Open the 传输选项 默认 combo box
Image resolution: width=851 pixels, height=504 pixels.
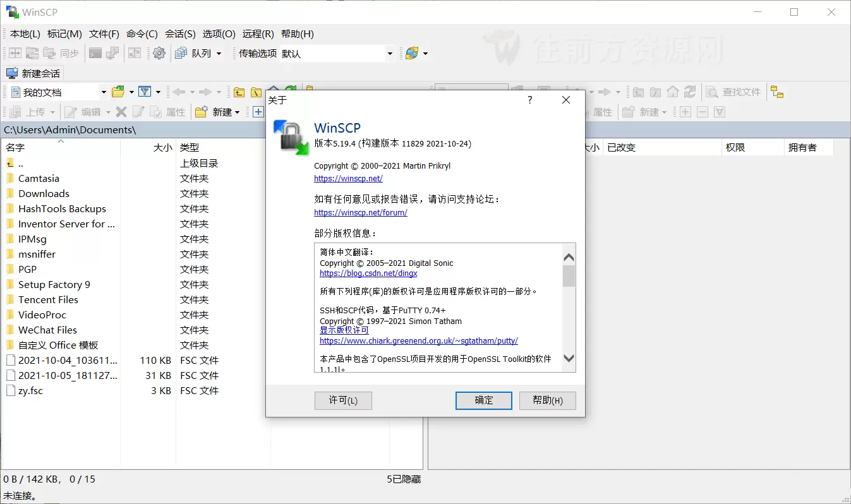[x=337, y=54]
